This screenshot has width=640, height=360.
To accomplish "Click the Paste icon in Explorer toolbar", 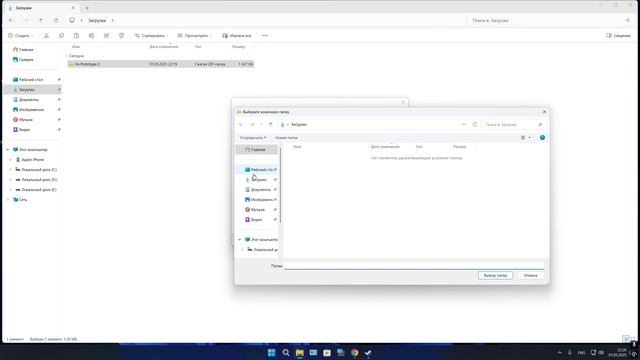I will 76,36.
